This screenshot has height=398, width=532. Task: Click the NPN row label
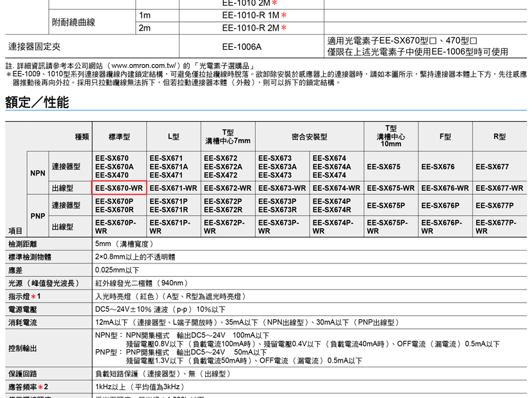(38, 173)
